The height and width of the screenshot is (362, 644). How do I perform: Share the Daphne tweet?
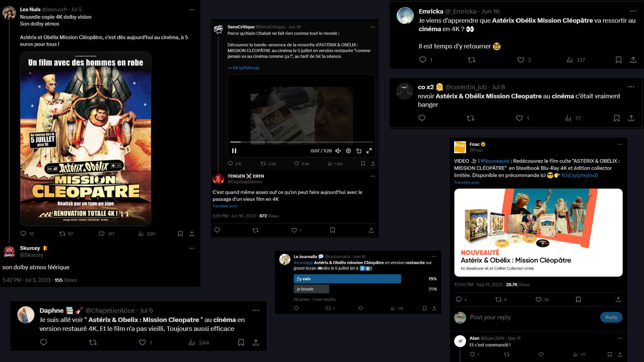pos(256,342)
